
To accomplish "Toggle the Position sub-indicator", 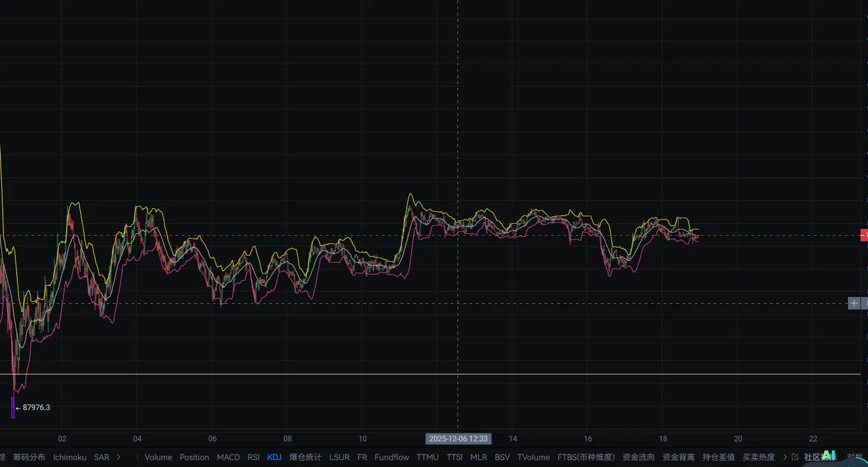I will point(195,457).
